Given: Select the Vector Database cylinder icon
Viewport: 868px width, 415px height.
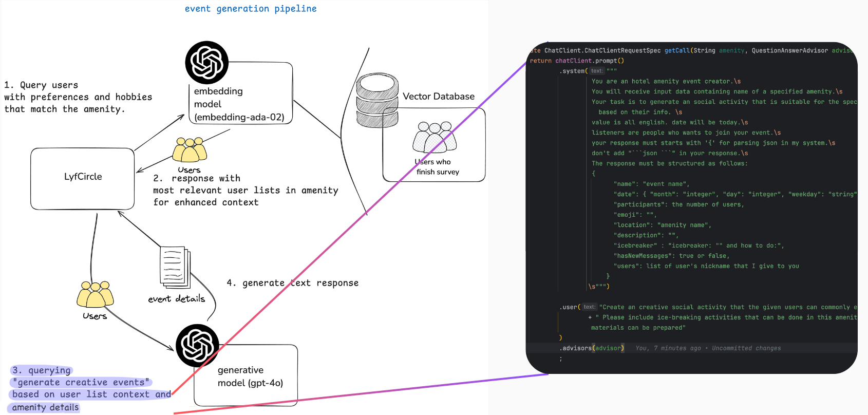Looking at the screenshot, I should [377, 100].
